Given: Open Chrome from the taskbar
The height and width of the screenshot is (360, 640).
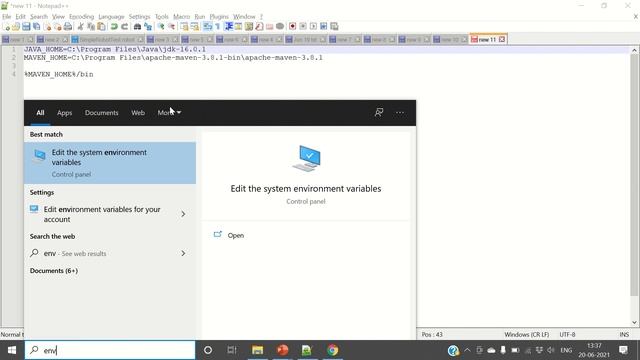Looking at the screenshot, I should point(333,350).
